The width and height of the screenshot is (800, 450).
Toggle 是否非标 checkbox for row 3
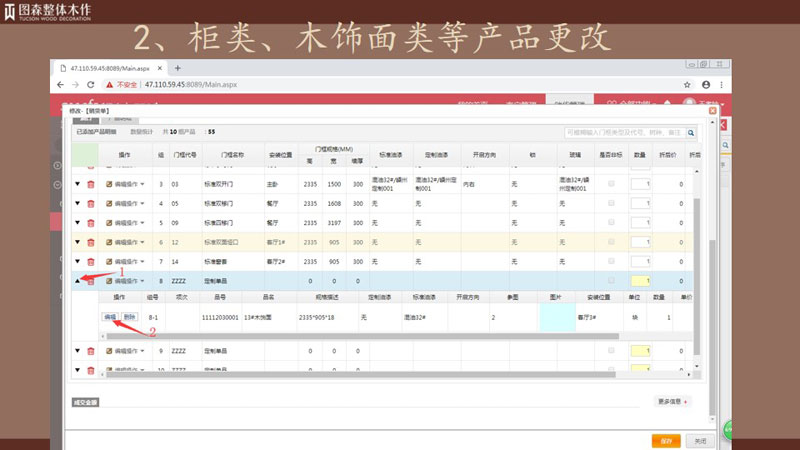click(611, 184)
